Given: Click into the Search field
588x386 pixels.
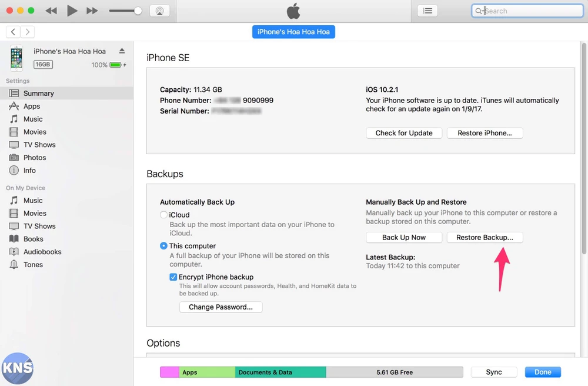Looking at the screenshot, I should point(526,10).
